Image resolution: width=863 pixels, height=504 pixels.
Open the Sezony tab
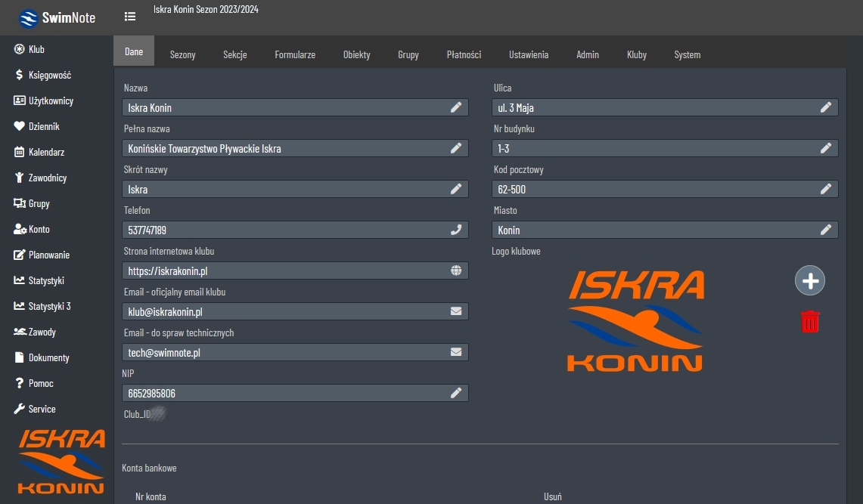(x=182, y=55)
